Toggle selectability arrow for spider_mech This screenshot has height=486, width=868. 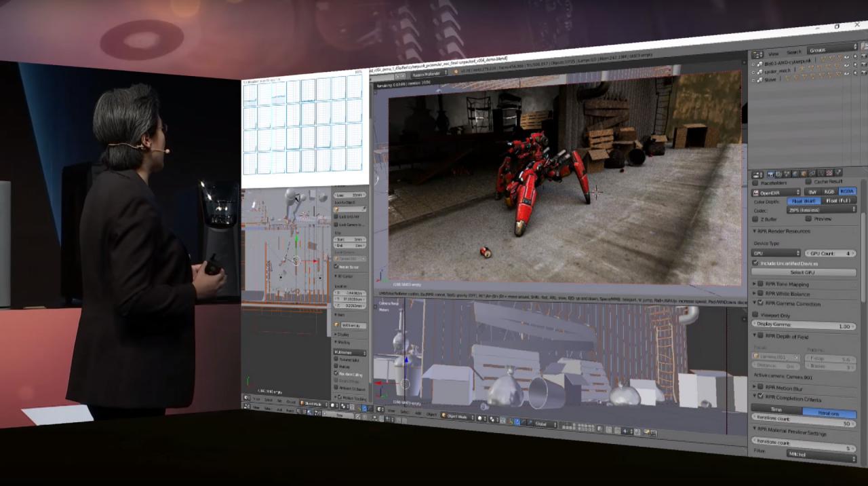tap(855, 64)
